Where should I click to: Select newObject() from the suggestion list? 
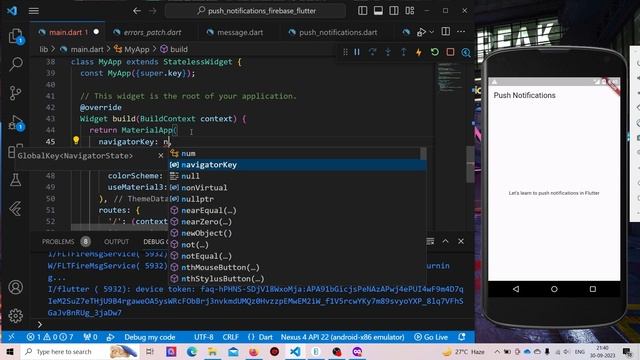pos(298,233)
